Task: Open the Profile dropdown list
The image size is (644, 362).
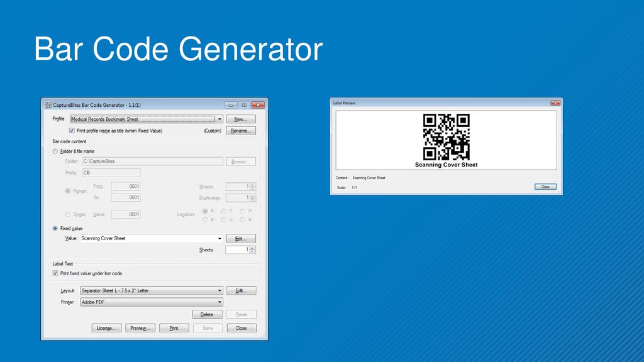Action: pyautogui.click(x=146, y=119)
